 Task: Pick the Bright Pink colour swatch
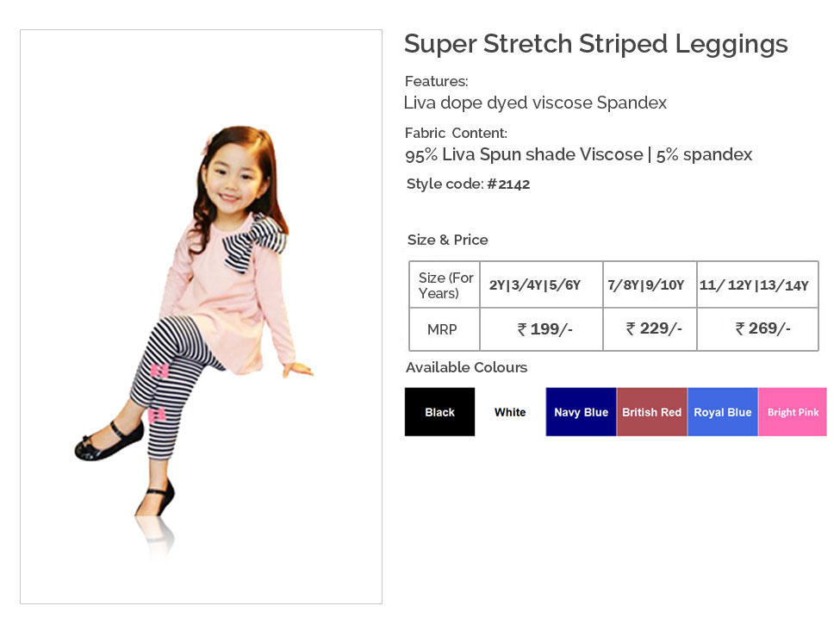coord(793,412)
